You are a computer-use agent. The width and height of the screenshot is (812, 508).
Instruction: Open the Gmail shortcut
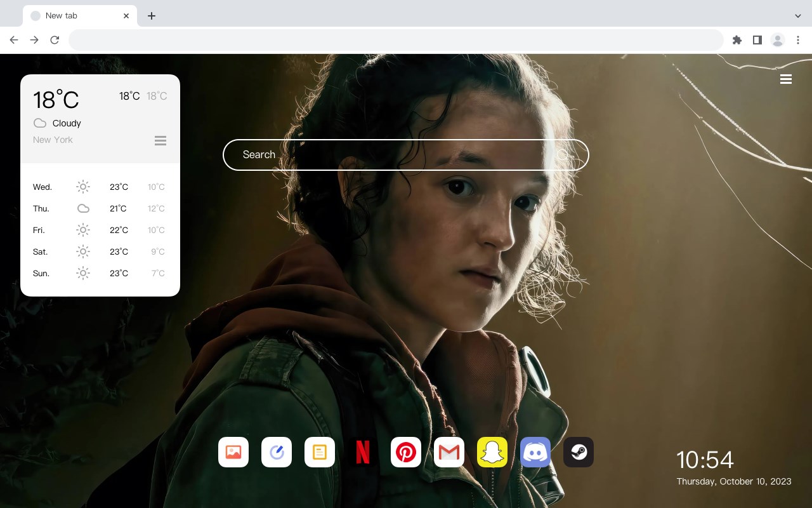[449, 452]
